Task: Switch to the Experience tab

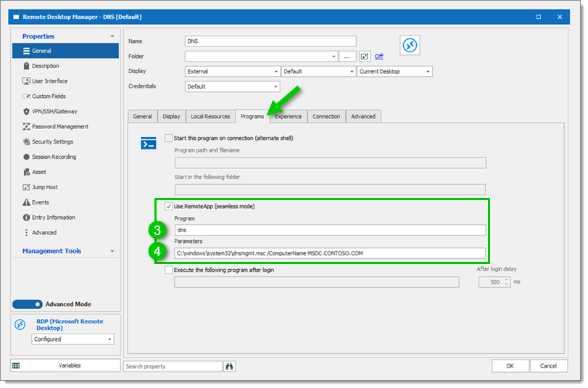Action: 288,117
